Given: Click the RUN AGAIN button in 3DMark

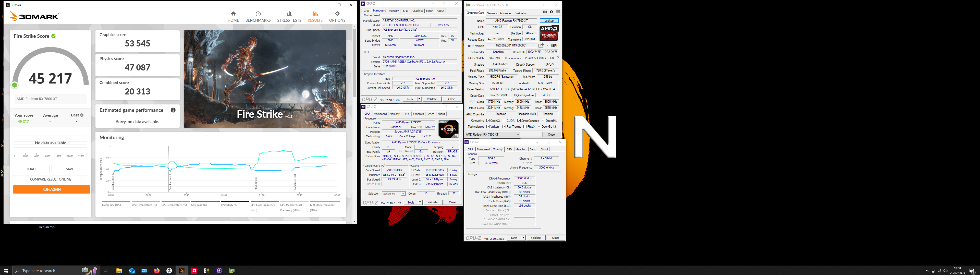Looking at the screenshot, I should coord(51,189).
